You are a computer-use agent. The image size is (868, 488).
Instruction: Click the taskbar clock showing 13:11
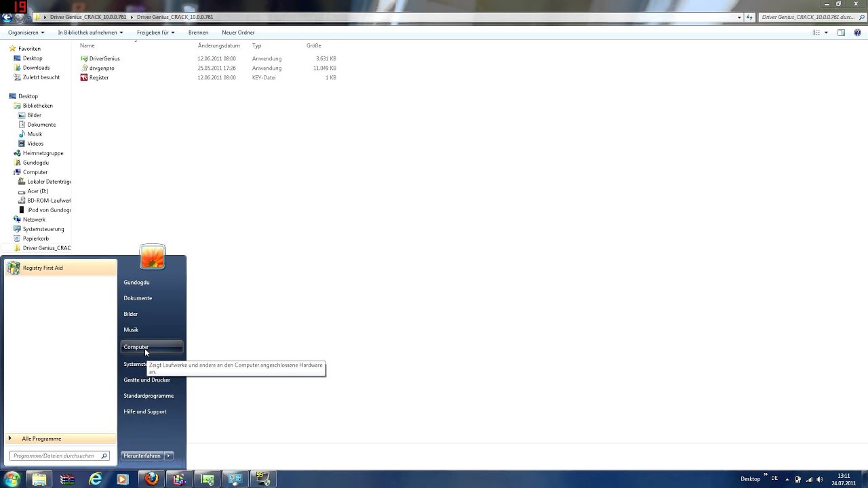point(844,479)
